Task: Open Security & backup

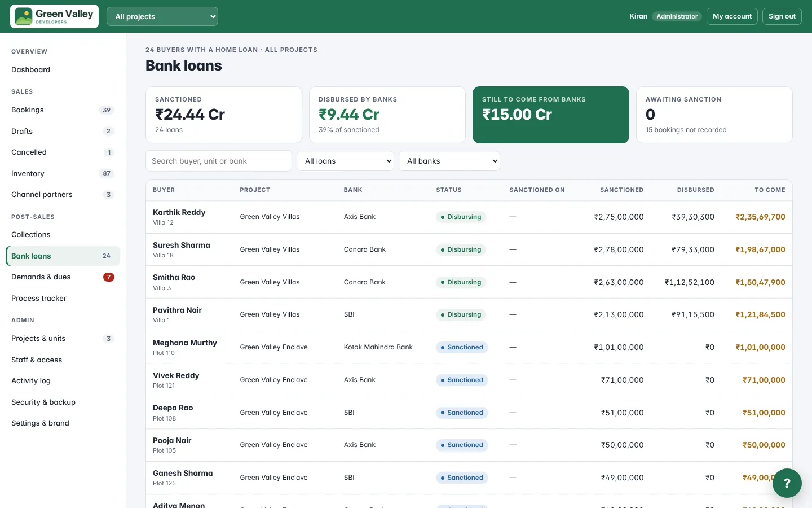Action: pyautogui.click(x=63, y=402)
